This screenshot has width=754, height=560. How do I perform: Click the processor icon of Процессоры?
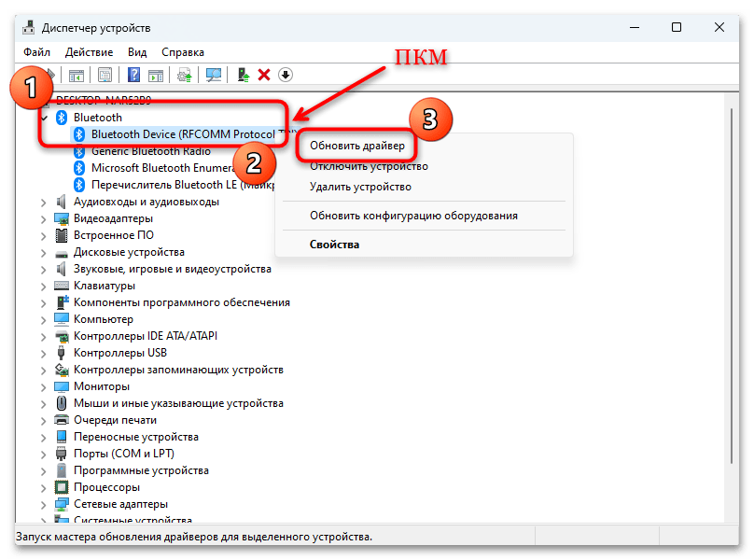coord(62,487)
